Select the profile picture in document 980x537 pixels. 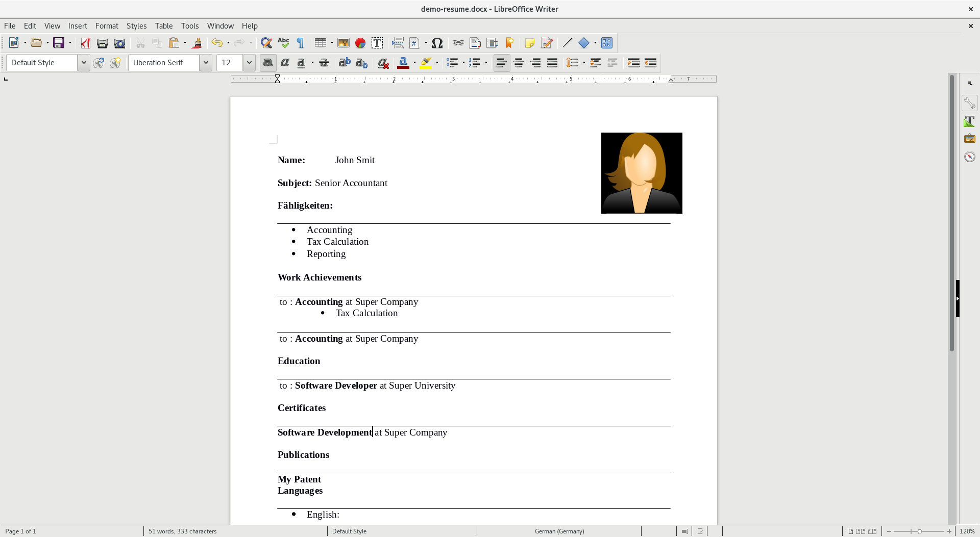tap(642, 173)
